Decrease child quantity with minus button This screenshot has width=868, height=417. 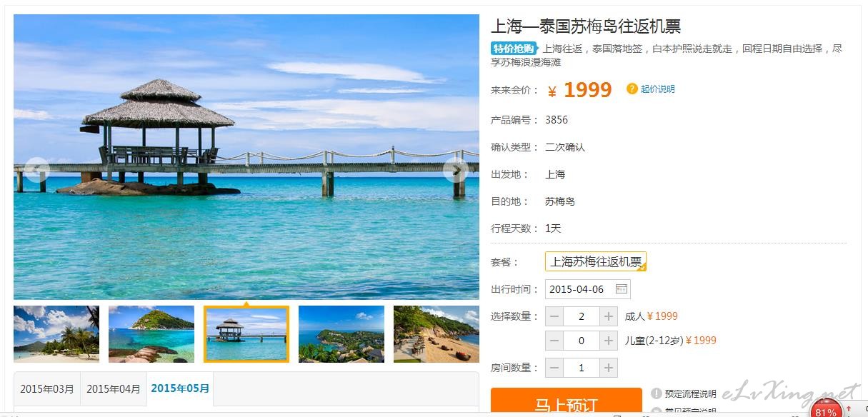point(554,341)
